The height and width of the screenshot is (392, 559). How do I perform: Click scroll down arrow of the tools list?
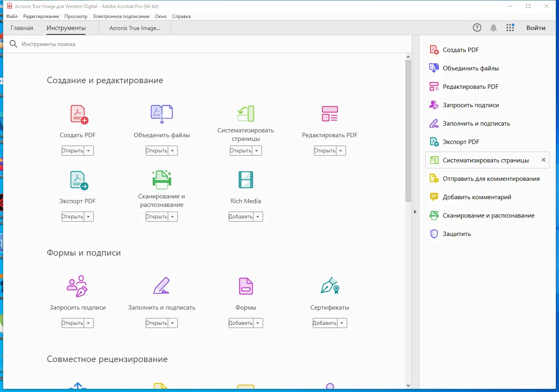408,386
